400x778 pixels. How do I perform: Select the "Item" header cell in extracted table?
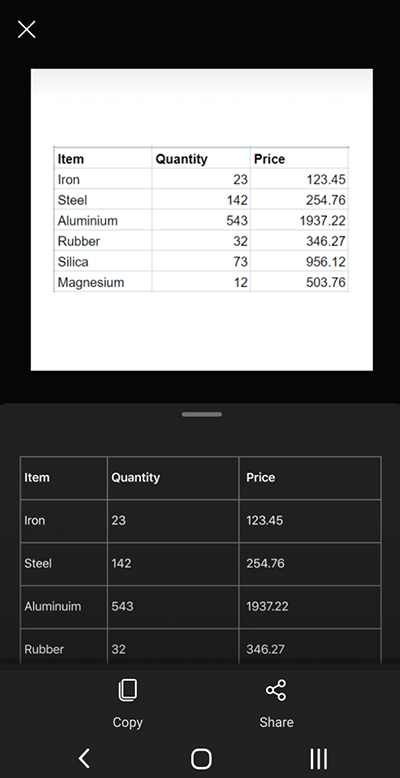pyautogui.click(x=64, y=478)
